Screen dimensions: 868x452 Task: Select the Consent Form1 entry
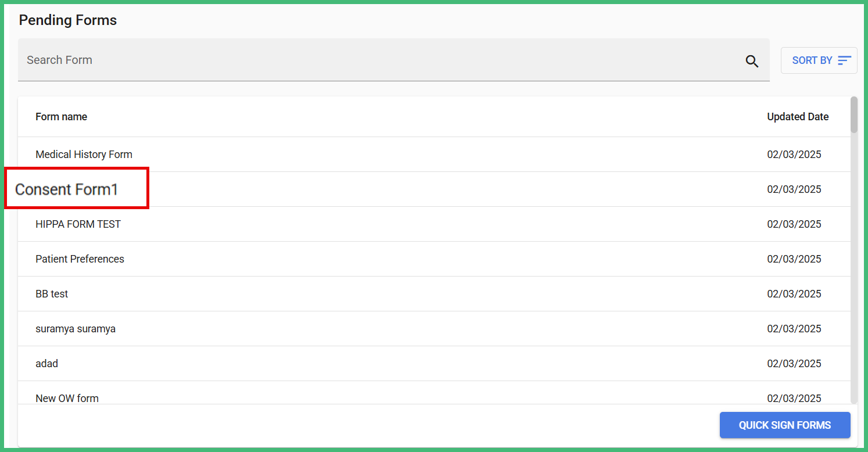click(67, 189)
